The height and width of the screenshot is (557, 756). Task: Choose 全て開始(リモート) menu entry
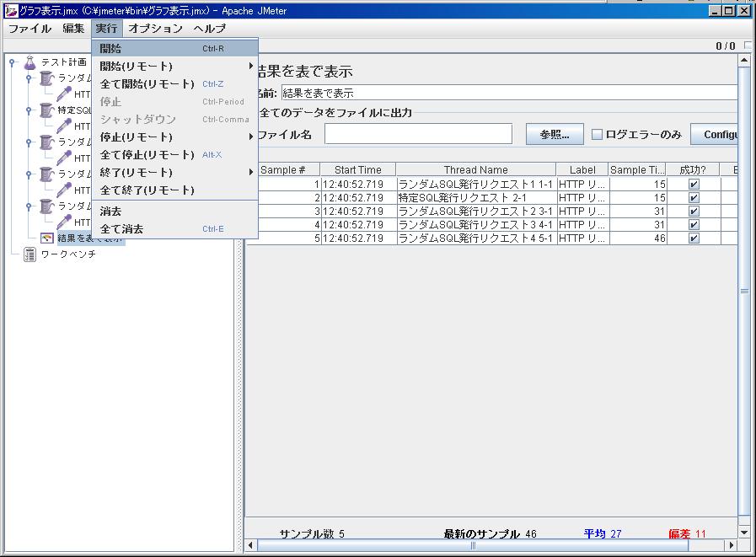tap(174, 84)
